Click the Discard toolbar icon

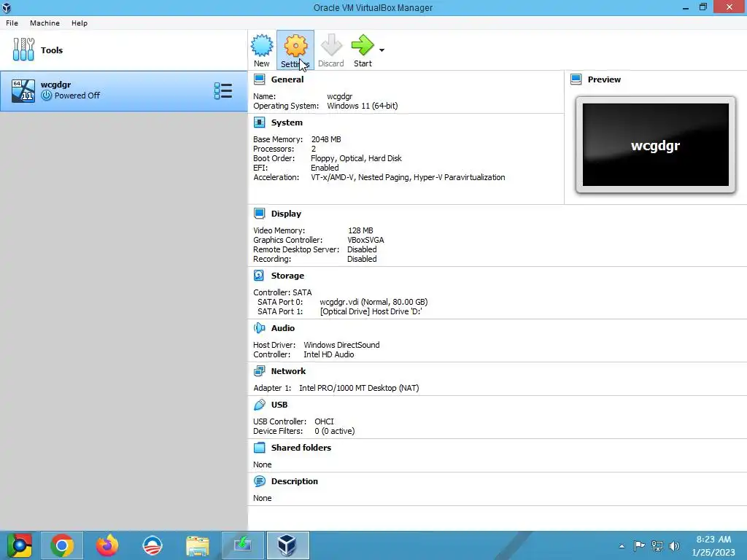point(331,46)
